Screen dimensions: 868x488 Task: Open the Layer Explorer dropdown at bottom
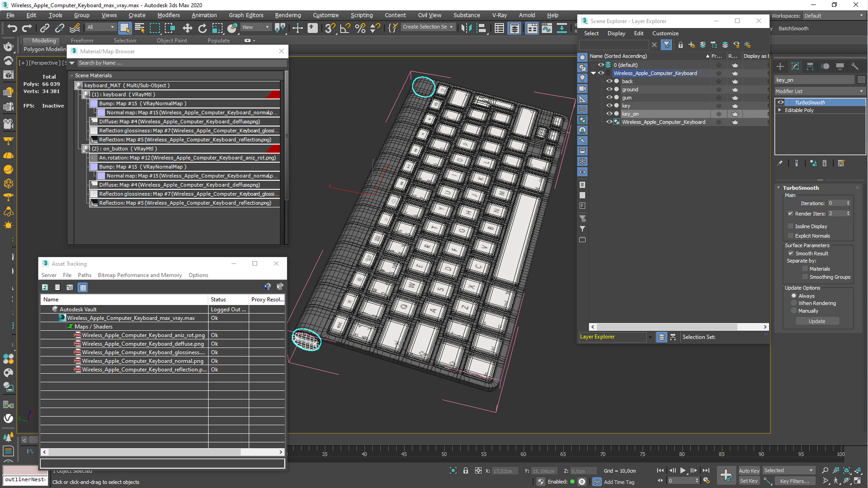[x=650, y=337]
